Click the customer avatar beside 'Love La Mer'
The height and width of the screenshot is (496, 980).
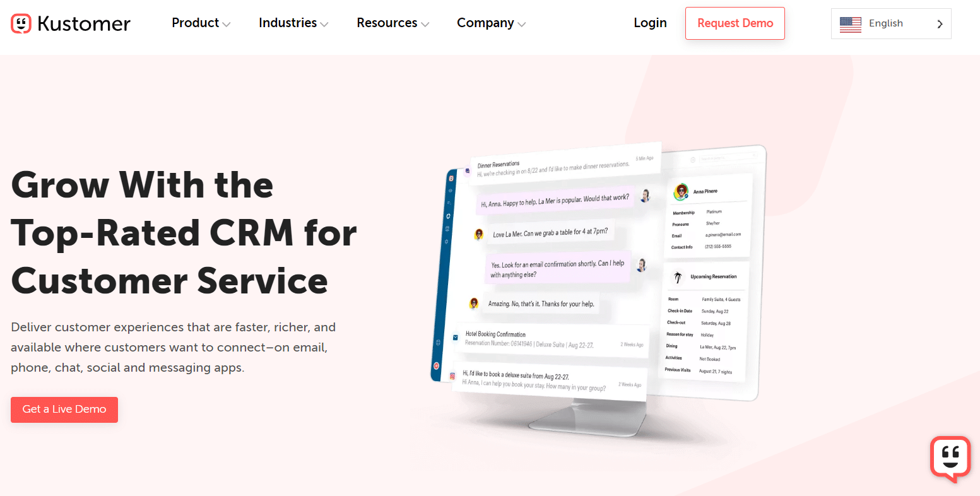coord(479,234)
